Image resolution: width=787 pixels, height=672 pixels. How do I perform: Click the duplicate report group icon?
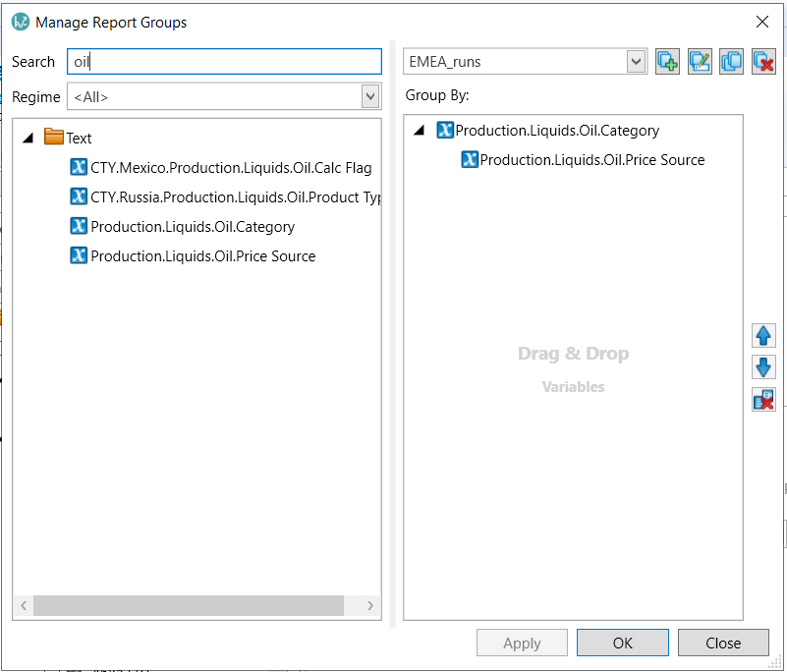pyautogui.click(x=731, y=62)
